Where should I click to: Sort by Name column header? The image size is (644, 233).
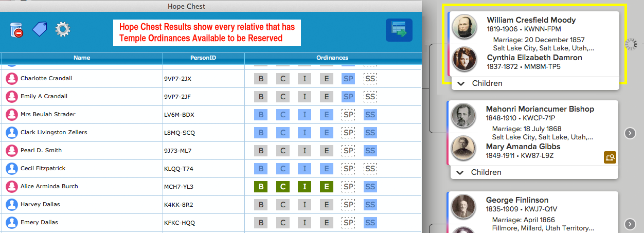pyautogui.click(x=82, y=58)
